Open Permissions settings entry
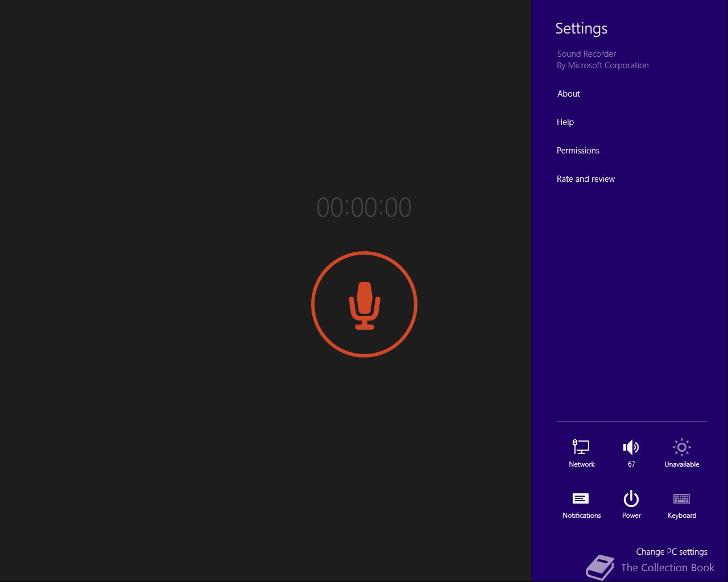The width and height of the screenshot is (728, 582). [578, 151]
